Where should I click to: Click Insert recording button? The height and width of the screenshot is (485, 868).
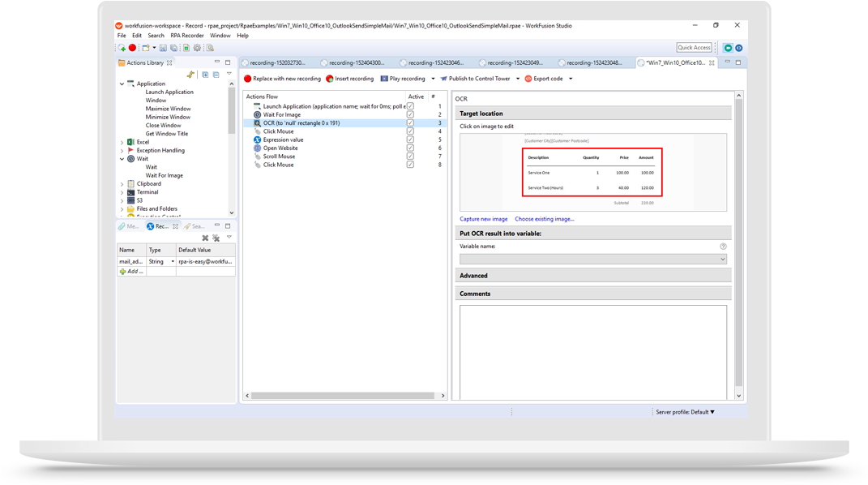click(x=350, y=79)
